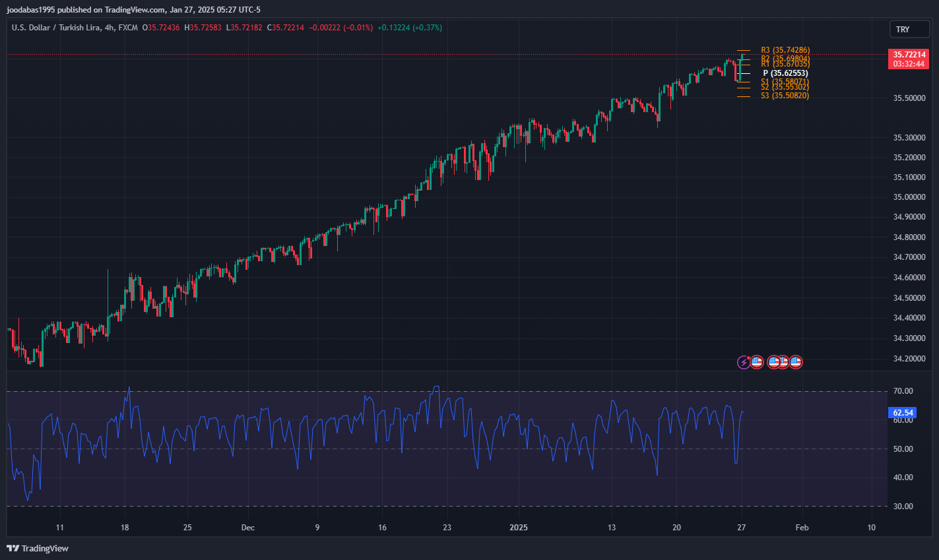Click the rightmost US flag event icon
The height and width of the screenshot is (560, 939).
click(x=796, y=362)
